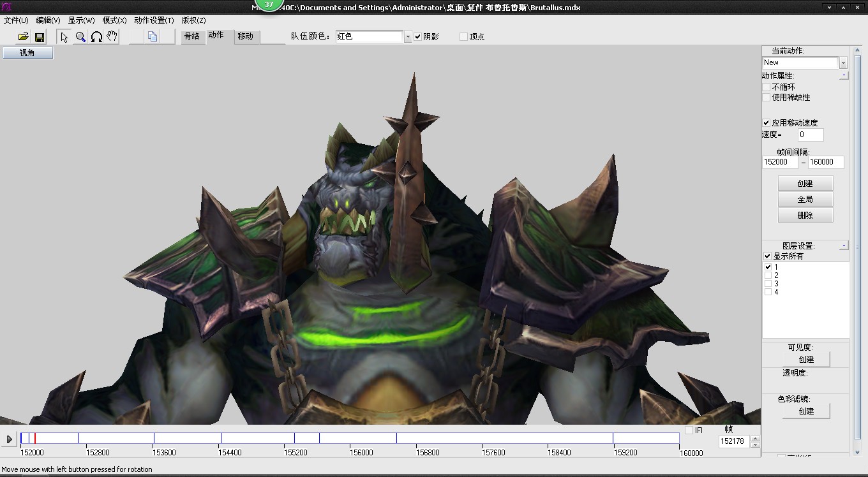This screenshot has height=477, width=868.
Task: Open the 编辑(V) menu
Action: coord(49,20)
